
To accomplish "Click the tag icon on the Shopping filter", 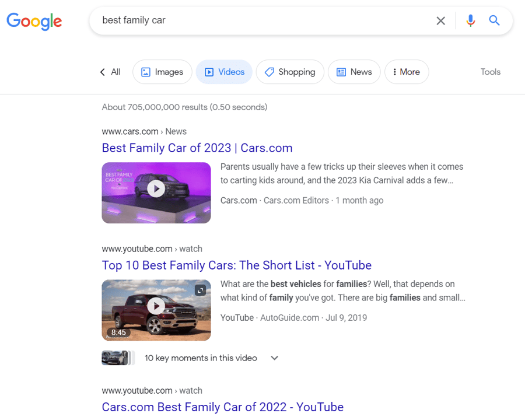I will coord(269,72).
